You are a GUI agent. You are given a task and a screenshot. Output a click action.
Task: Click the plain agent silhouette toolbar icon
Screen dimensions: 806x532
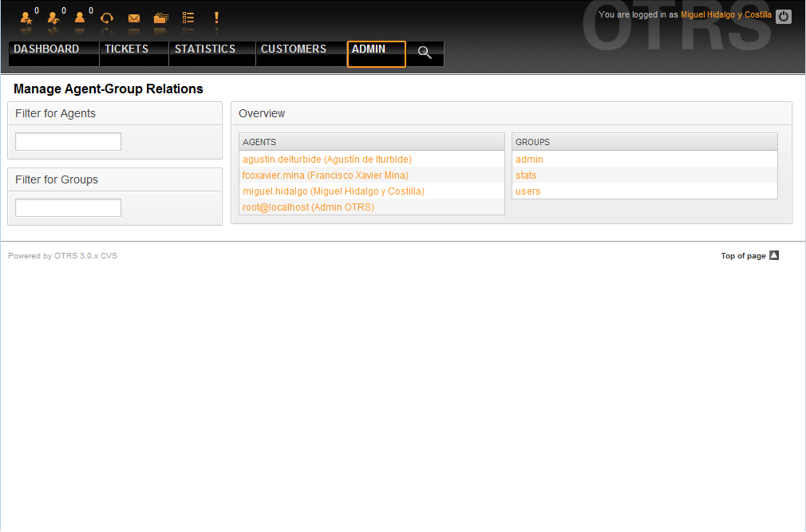tap(80, 18)
